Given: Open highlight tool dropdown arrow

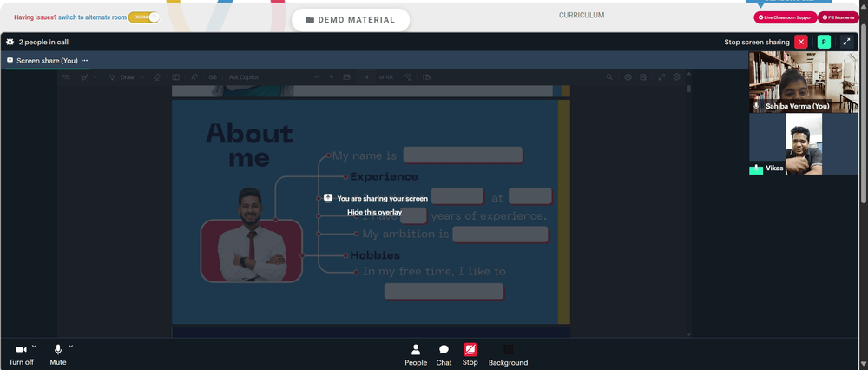Looking at the screenshot, I should (95, 77).
